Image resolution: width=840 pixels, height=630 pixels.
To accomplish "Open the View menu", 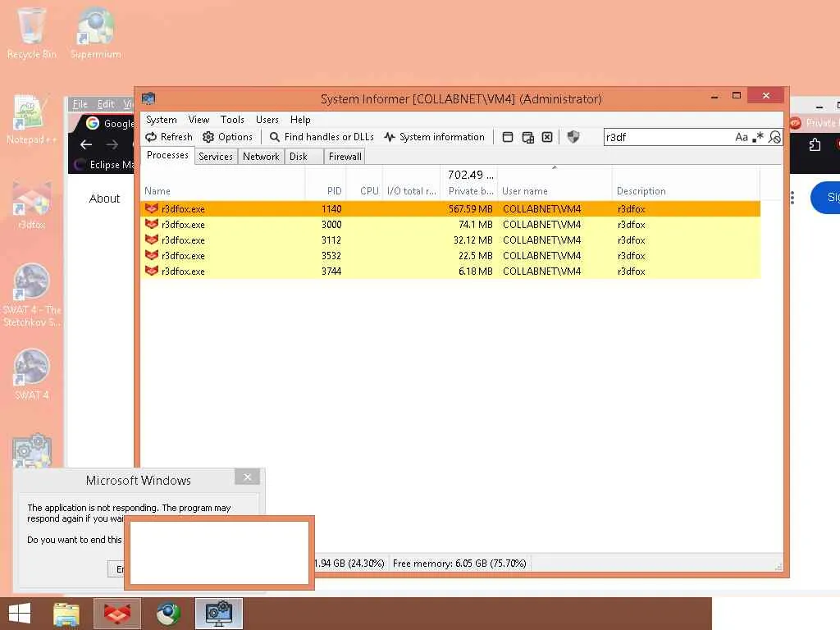I will pyautogui.click(x=199, y=120).
